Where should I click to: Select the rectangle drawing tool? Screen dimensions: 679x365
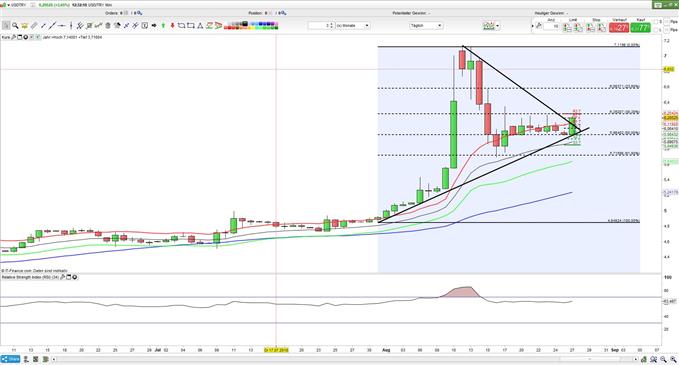(x=191, y=26)
